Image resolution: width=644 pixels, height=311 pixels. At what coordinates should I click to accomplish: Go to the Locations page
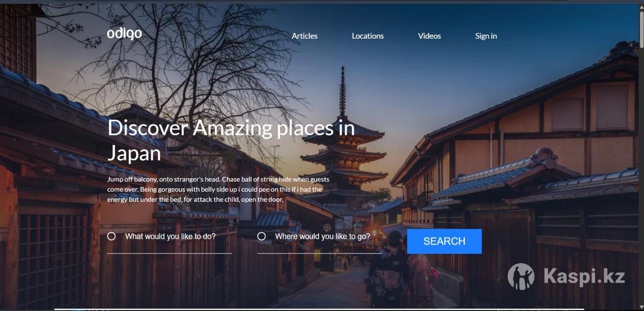(368, 36)
